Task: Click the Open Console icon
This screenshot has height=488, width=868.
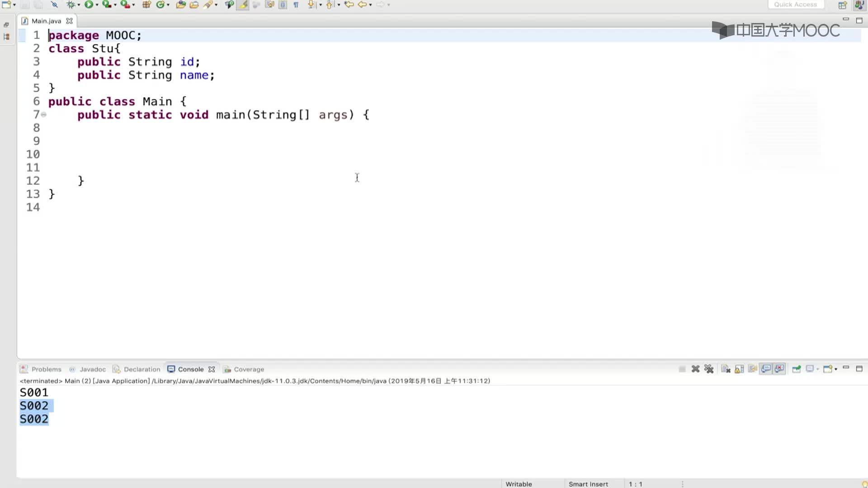Action: coord(828,369)
